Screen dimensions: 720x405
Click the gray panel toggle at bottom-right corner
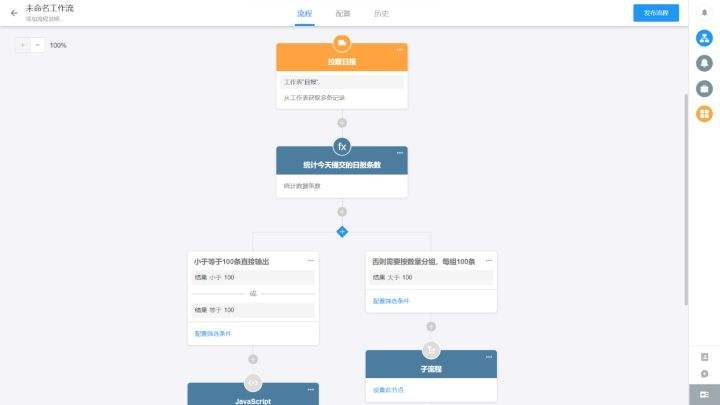pos(704,394)
